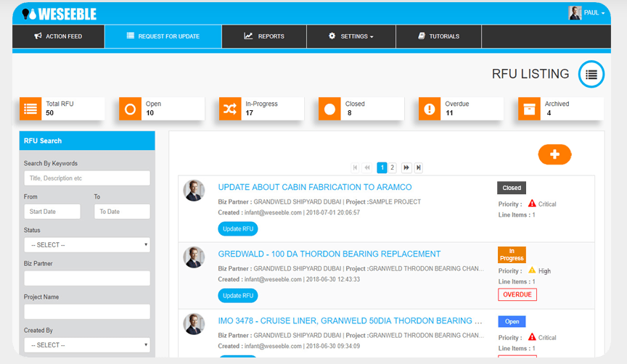
Task: Click the Open status circle icon
Action: (x=130, y=109)
